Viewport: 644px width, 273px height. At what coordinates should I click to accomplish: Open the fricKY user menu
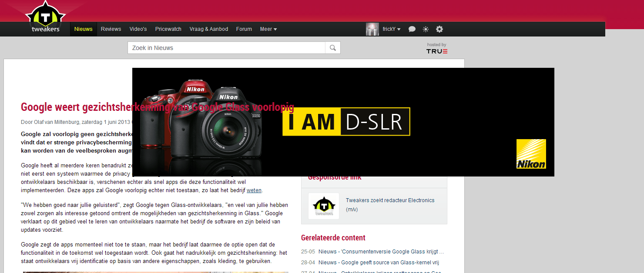pyautogui.click(x=391, y=29)
